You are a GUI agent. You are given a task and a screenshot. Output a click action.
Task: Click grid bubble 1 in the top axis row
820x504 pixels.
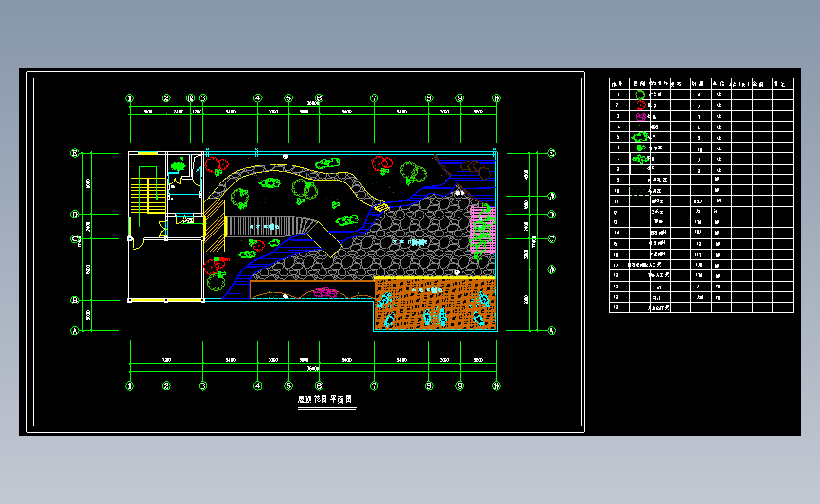coord(130,98)
